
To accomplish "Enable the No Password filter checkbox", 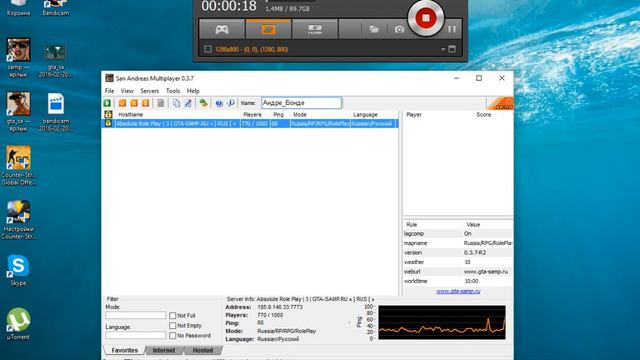I will click(173, 336).
